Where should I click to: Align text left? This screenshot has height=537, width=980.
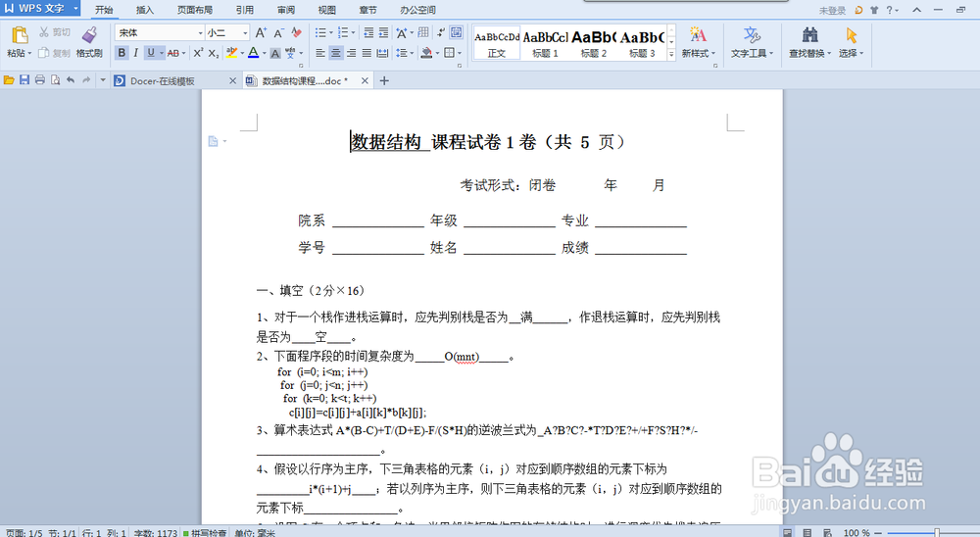(x=320, y=53)
